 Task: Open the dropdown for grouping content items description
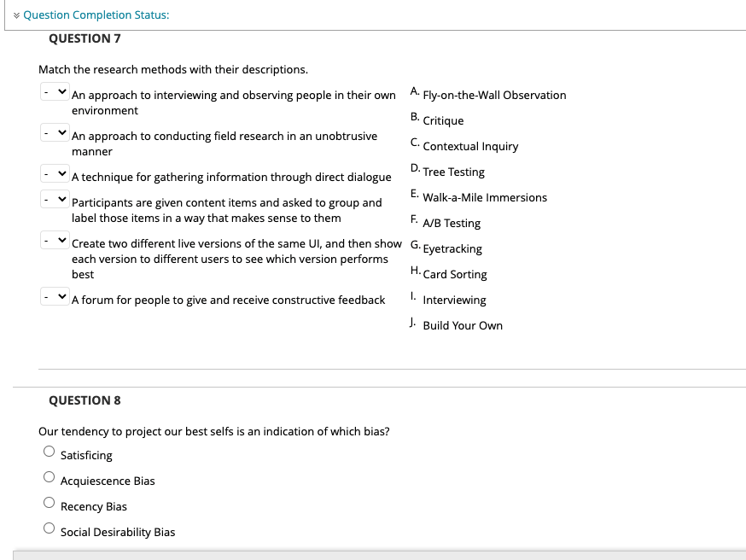(x=55, y=198)
